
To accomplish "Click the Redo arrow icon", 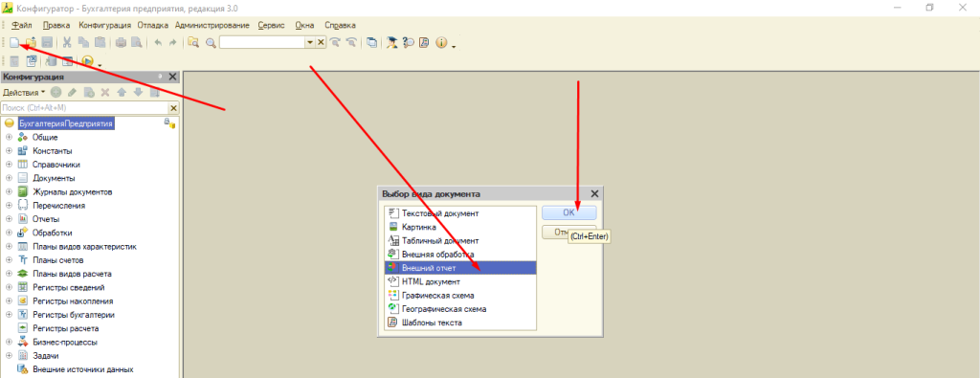I will tap(173, 42).
